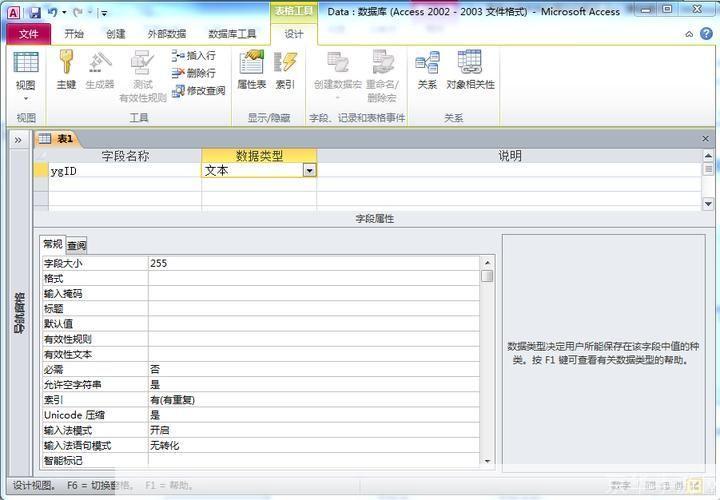Screen dimensions: 720x500
Task: Click the ygID field name cell
Action: [125, 171]
